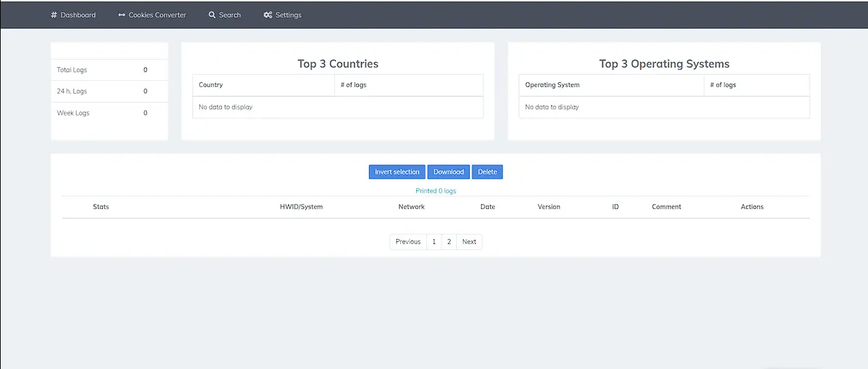The height and width of the screenshot is (369, 868).
Task: Click the Total Logs label
Action: (72, 70)
